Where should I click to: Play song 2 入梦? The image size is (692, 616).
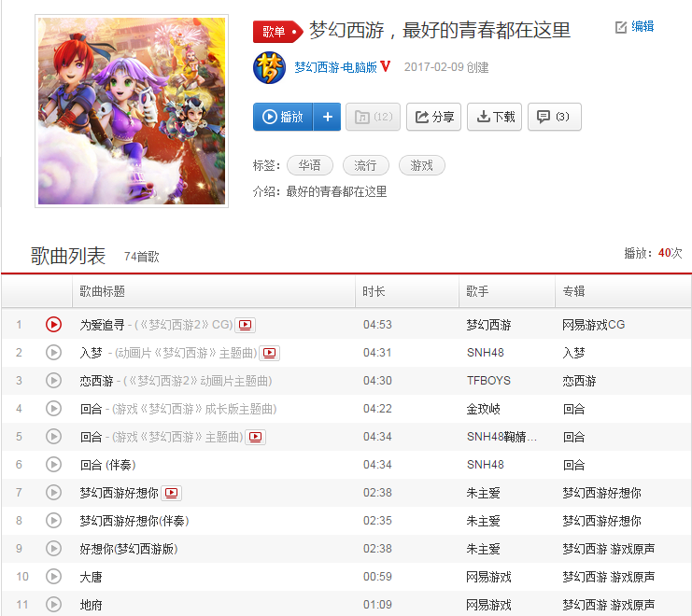point(53,353)
